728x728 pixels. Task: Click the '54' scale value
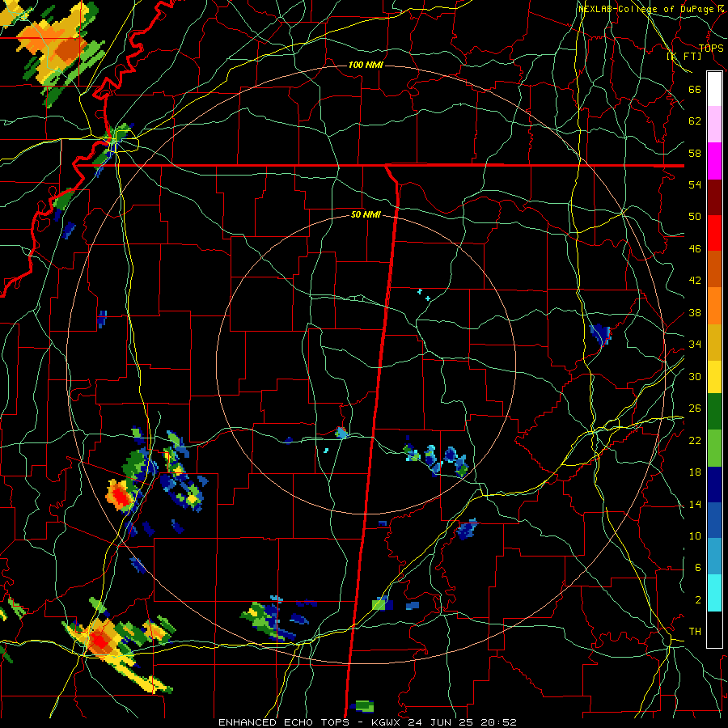[x=695, y=184]
